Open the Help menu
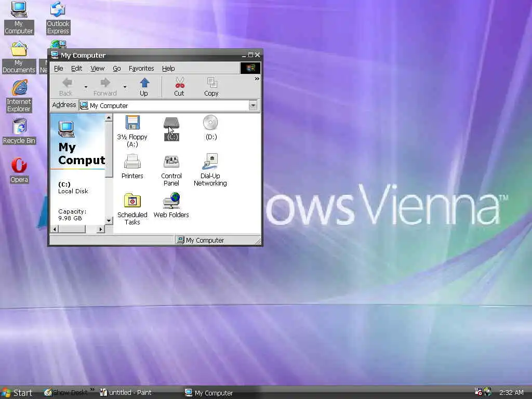Viewport: 532px width, 399px height. point(168,68)
